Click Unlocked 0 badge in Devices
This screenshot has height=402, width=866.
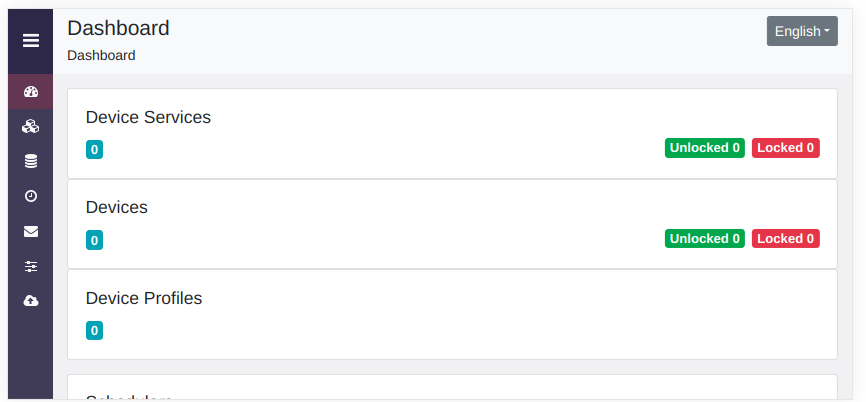pos(705,239)
